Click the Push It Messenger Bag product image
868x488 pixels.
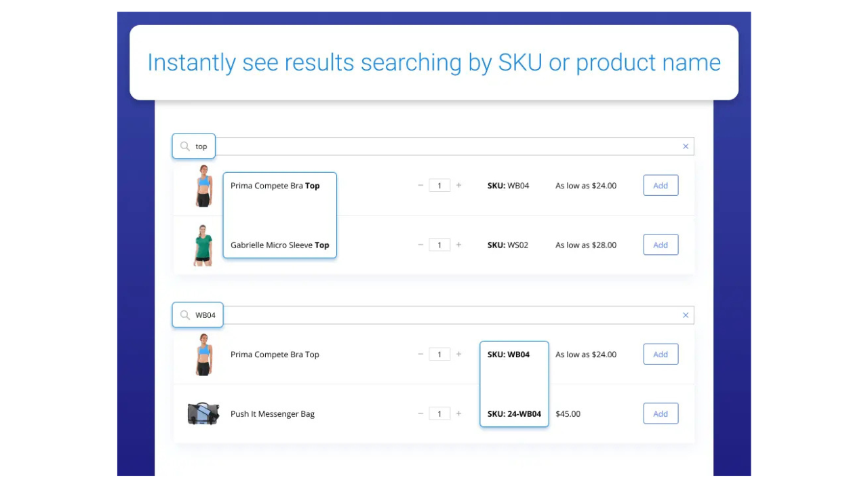(203, 413)
